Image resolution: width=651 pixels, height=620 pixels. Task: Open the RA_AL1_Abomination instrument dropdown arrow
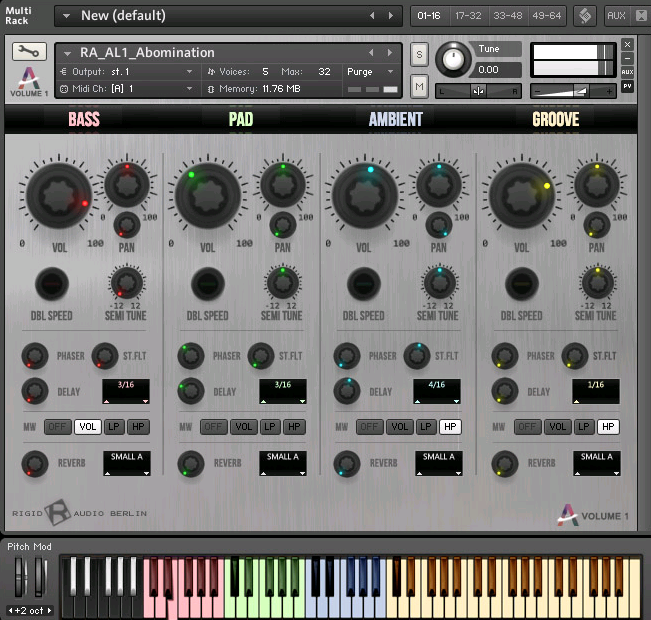click(67, 53)
